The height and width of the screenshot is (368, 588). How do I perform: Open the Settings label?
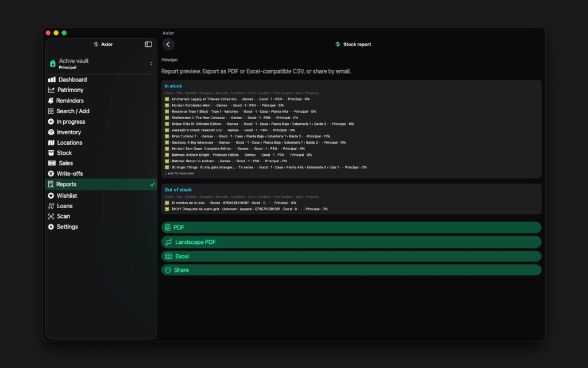point(67,227)
